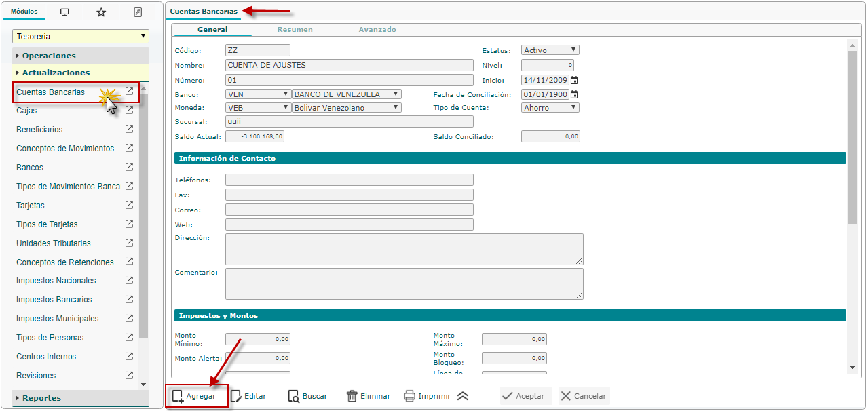868x411 pixels.
Task: Open the Moneda code VEB dropdown
Action: tap(258, 108)
